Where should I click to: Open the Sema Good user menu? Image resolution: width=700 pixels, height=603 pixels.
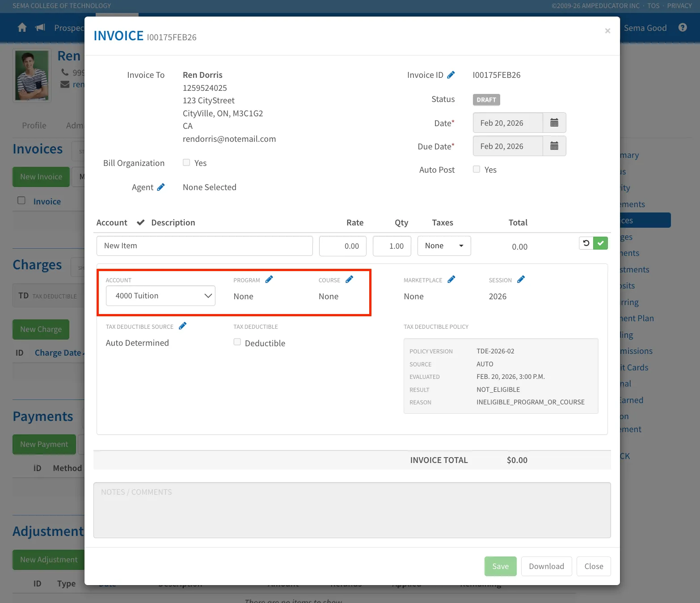pos(645,28)
